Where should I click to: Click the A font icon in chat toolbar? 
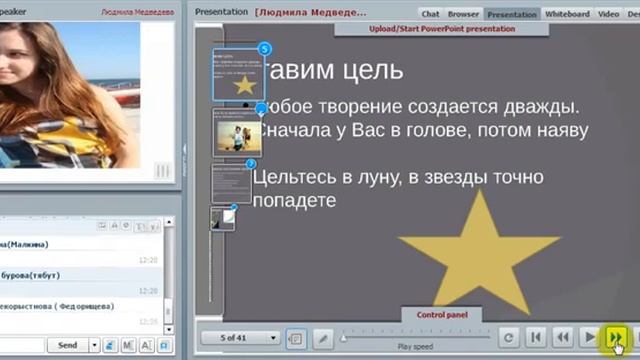click(146, 345)
